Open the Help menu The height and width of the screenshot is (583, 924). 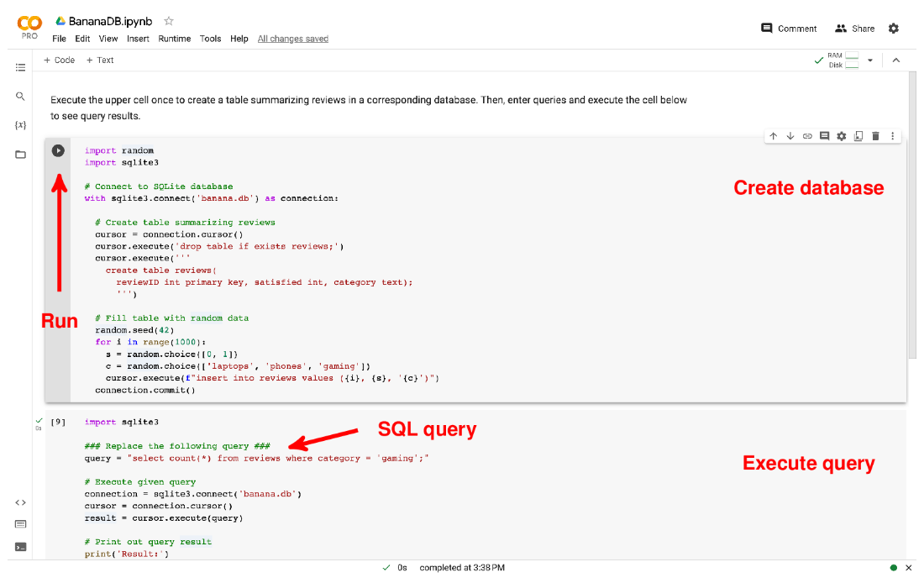pos(239,39)
